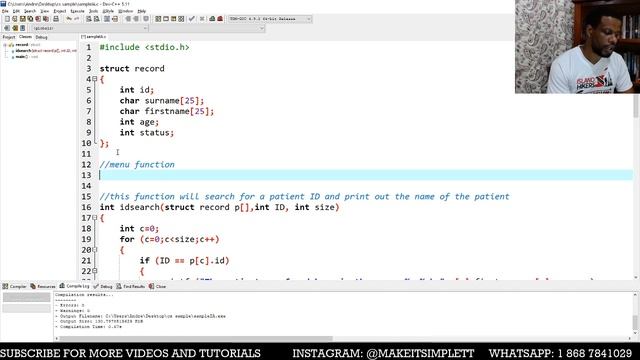Click the Print toolbar icon
The image size is (640, 360).
56,19
